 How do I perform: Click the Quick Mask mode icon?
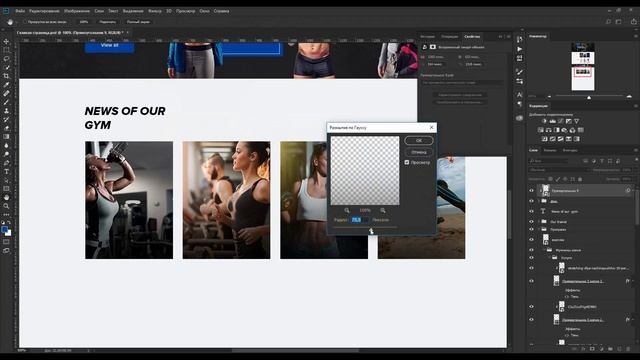pyautogui.click(x=6, y=242)
